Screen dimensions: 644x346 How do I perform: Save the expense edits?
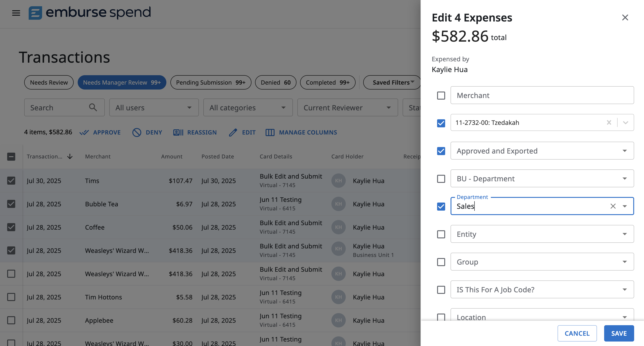coord(619,333)
